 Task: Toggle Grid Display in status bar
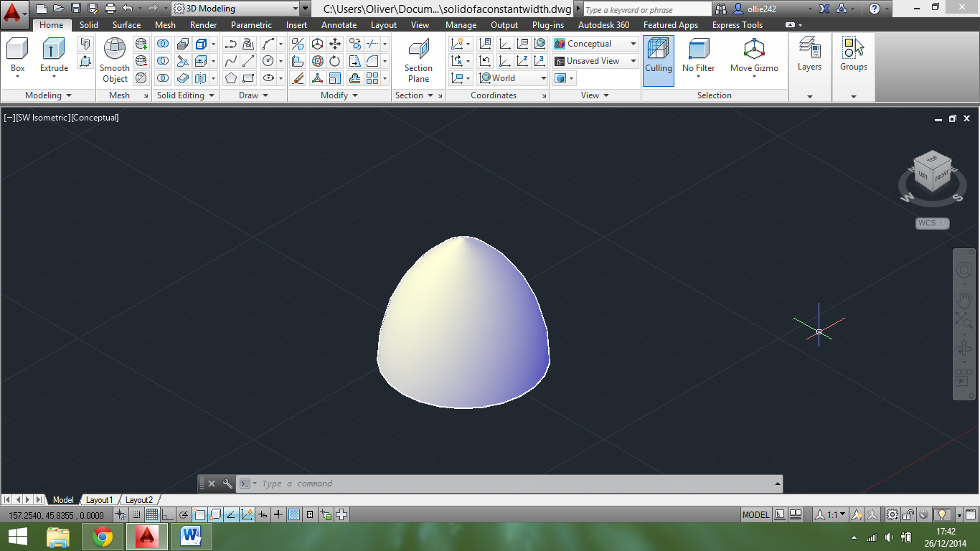[x=152, y=514]
